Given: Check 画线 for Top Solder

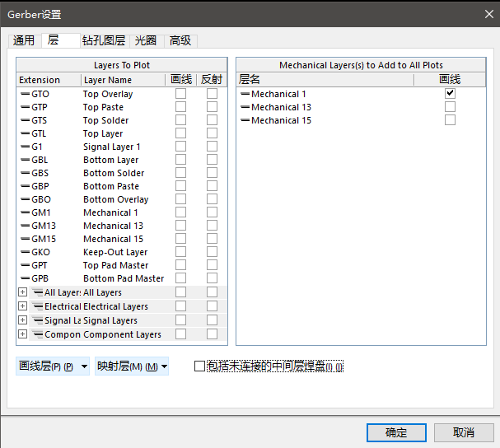Looking at the screenshot, I should pos(180,120).
